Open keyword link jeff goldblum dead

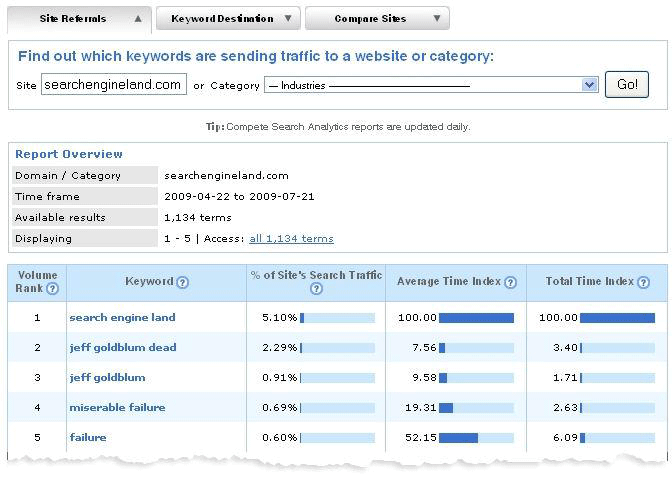(123, 347)
